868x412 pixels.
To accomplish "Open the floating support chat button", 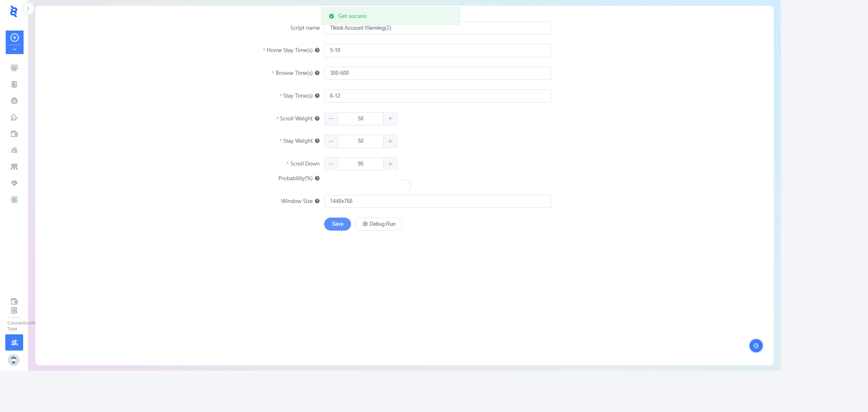I will coord(756,346).
